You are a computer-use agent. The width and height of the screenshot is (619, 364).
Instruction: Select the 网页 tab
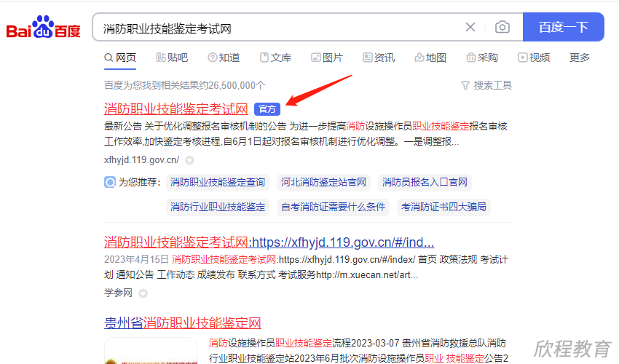(120, 58)
